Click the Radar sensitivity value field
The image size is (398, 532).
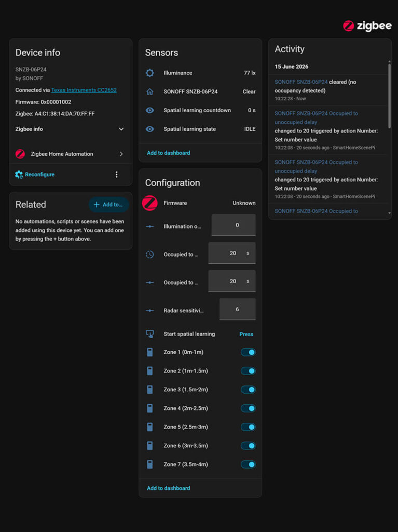pyautogui.click(x=237, y=309)
